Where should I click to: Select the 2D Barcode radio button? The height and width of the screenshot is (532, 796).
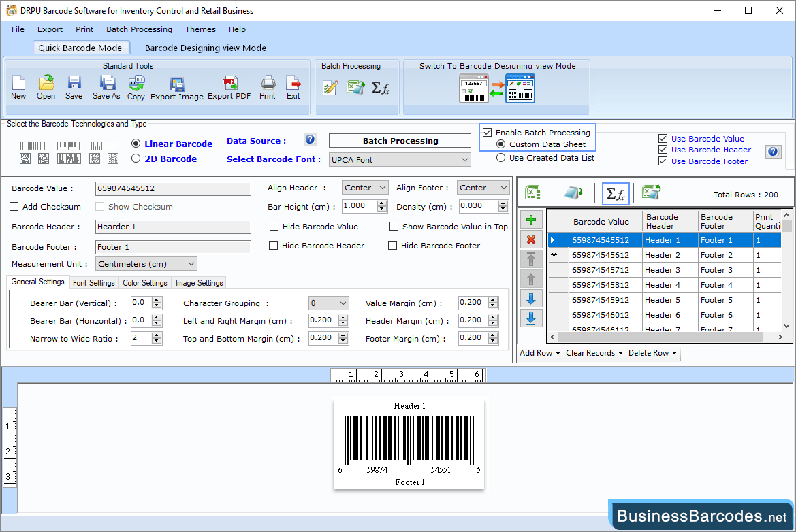point(136,159)
